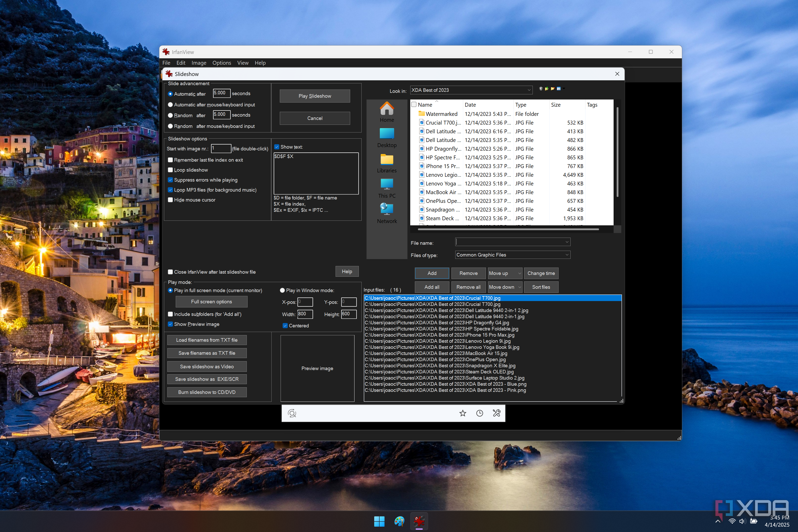Click Save slideshow as Video button
The image size is (798, 532).
pos(207,367)
